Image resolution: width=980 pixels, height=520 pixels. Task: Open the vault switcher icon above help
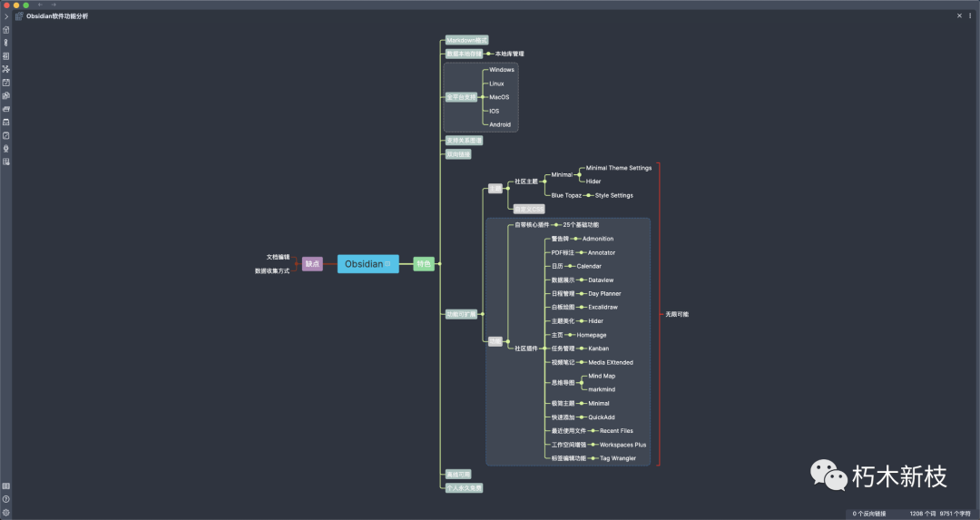pos(6,486)
